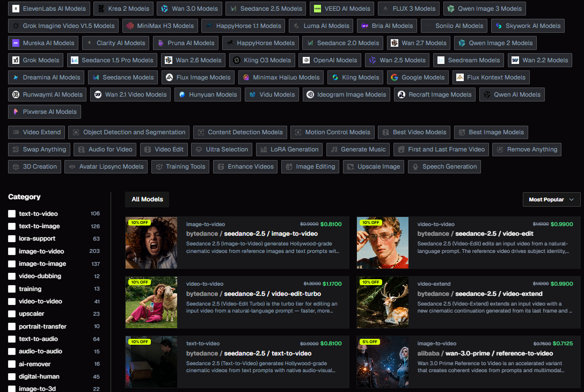The image size is (584, 392).
Task: Check the text-to-image category box
Action: point(12,226)
